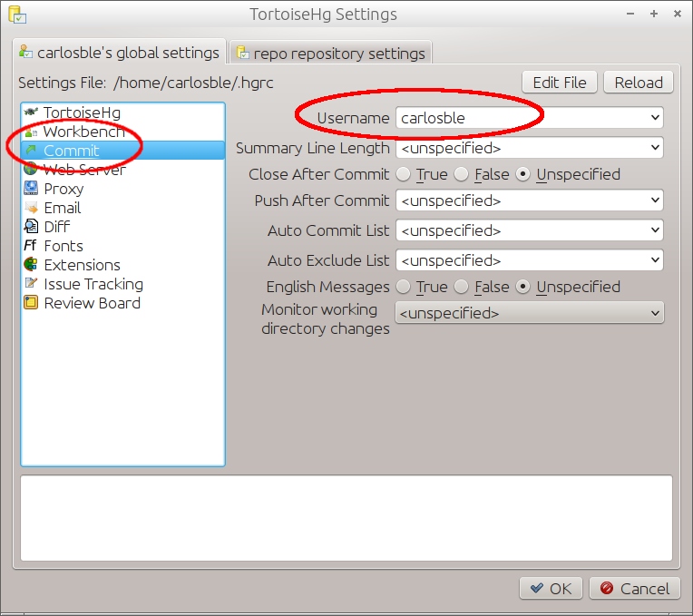Click the Cancel button
Screen dimensions: 693x616
click(635, 589)
